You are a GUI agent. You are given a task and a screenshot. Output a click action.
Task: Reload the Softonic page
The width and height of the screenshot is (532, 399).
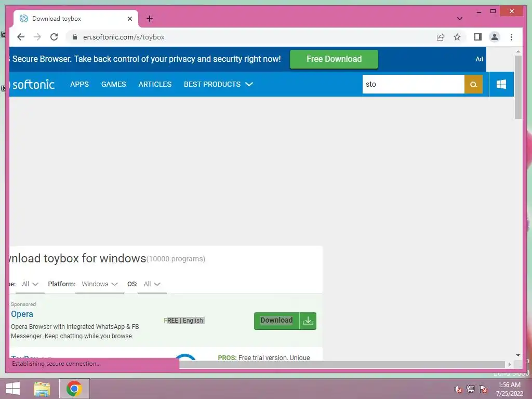pyautogui.click(x=54, y=37)
